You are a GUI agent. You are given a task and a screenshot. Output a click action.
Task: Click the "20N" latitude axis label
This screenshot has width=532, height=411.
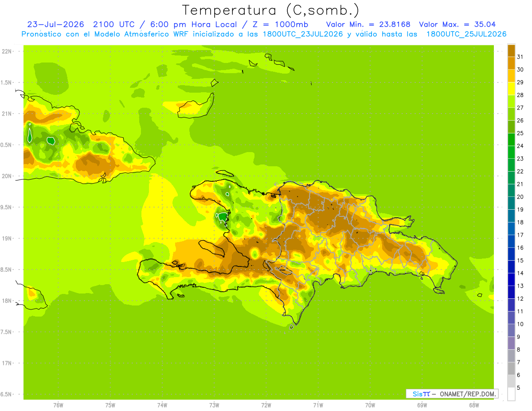(7, 176)
